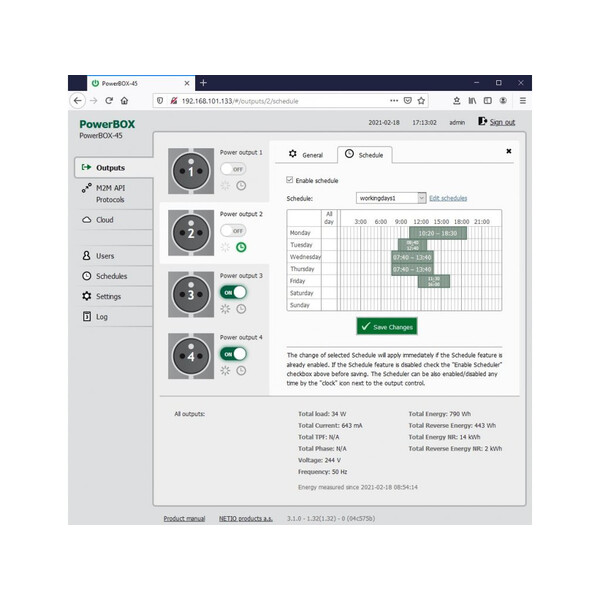600x600 pixels.
Task: Turn on Power output 1
Action: point(233,170)
